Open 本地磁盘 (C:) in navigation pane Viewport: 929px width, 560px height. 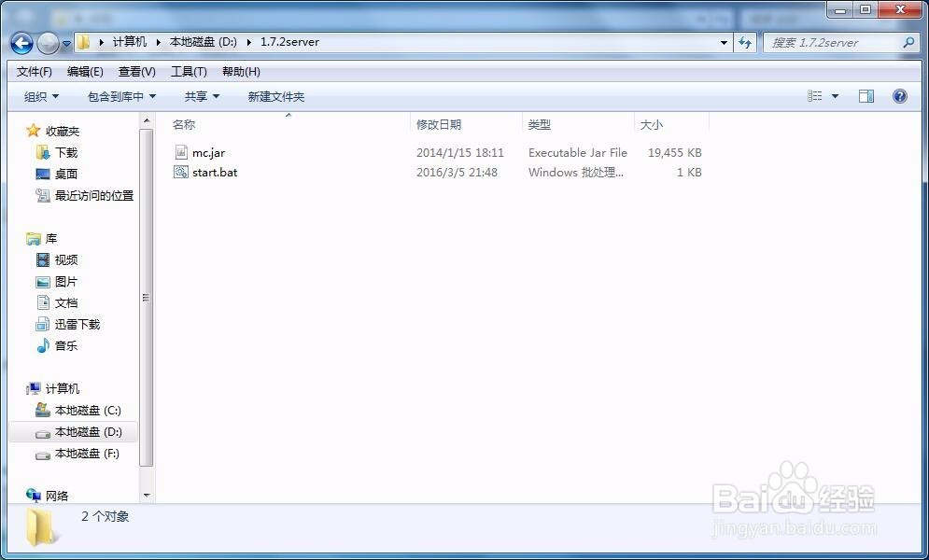88,411
